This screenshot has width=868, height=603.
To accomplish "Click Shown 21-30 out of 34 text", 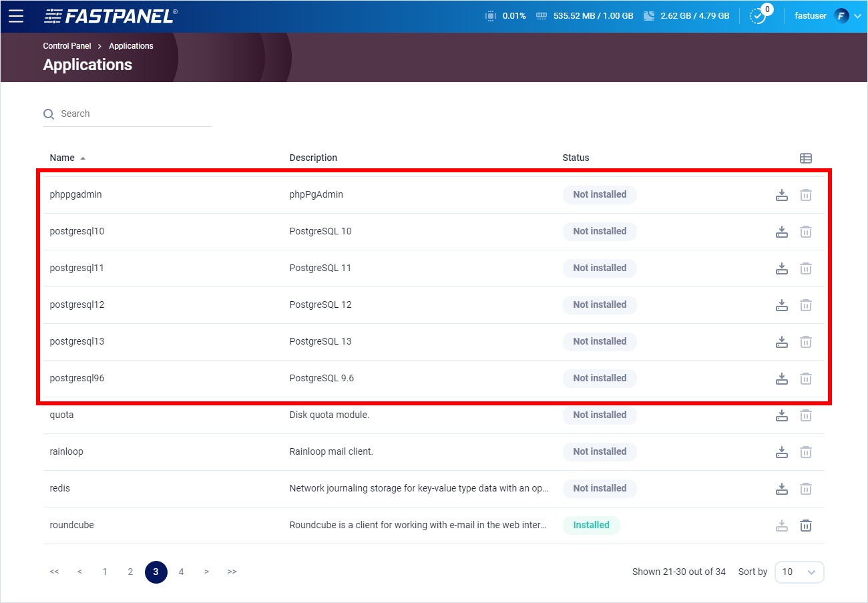I will [x=679, y=572].
